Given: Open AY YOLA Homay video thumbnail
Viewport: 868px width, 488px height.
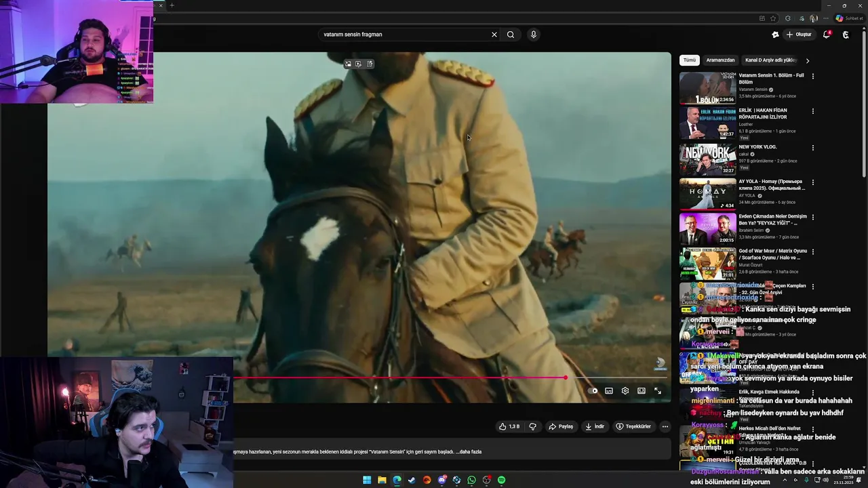Looking at the screenshot, I should pyautogui.click(x=707, y=195).
